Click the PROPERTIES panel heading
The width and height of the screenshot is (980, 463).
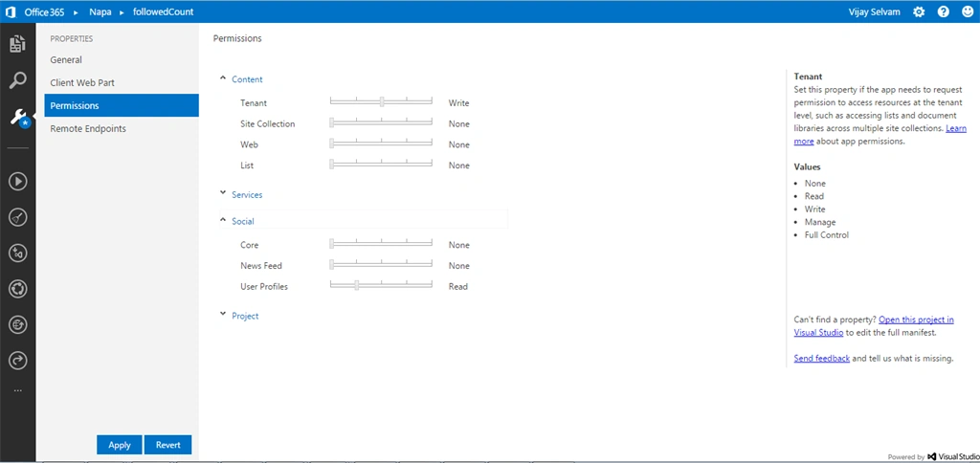(x=71, y=38)
